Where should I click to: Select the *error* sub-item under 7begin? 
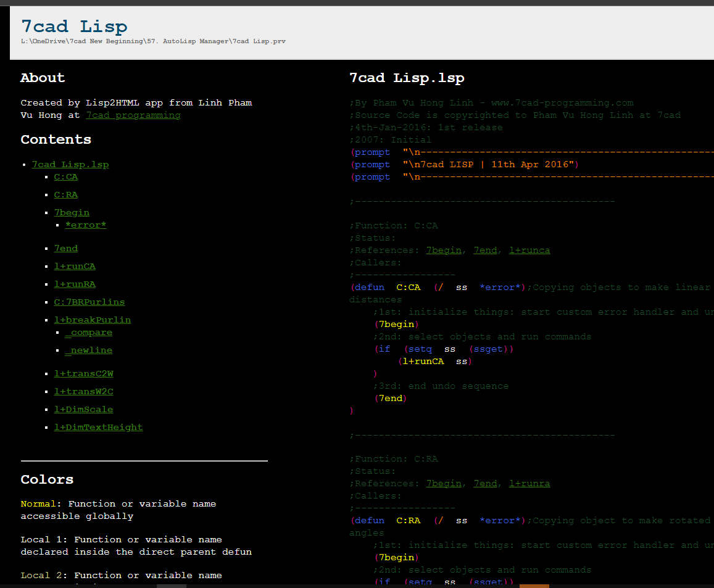pos(86,225)
